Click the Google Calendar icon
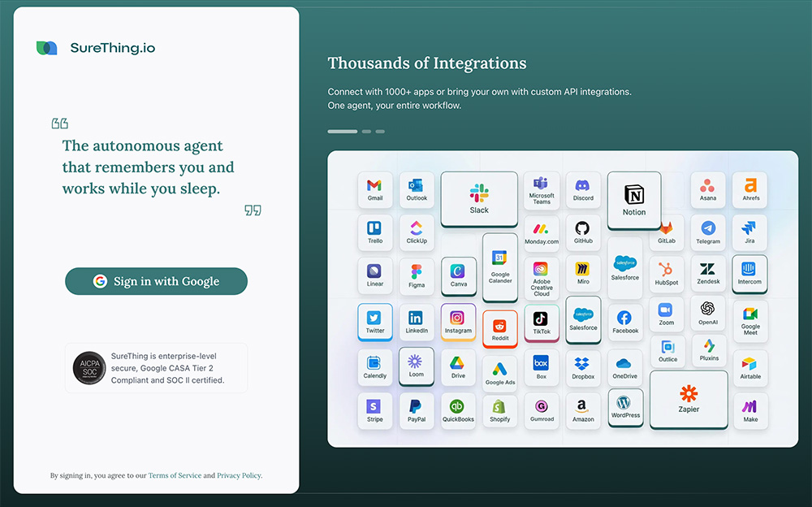 [x=500, y=266]
